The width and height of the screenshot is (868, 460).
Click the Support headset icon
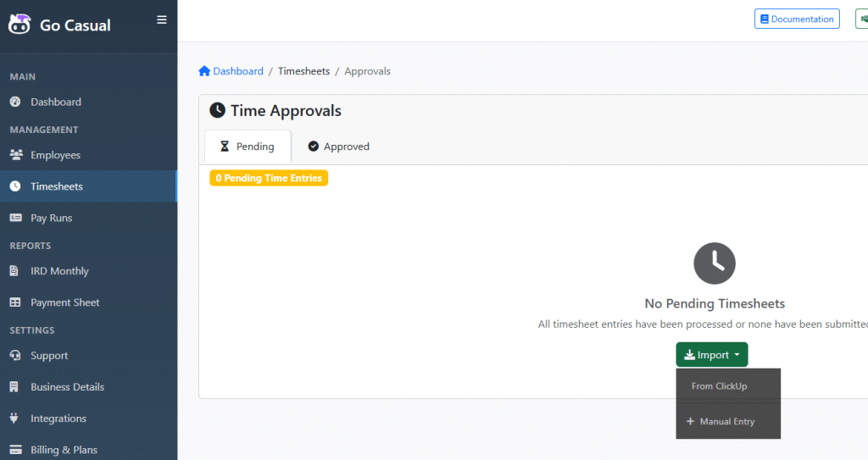(15, 356)
